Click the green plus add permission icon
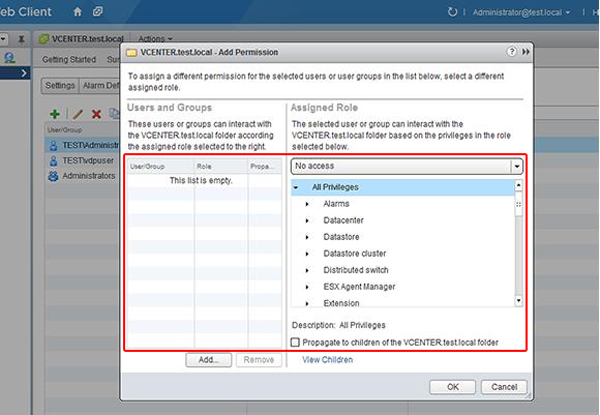 [x=55, y=114]
